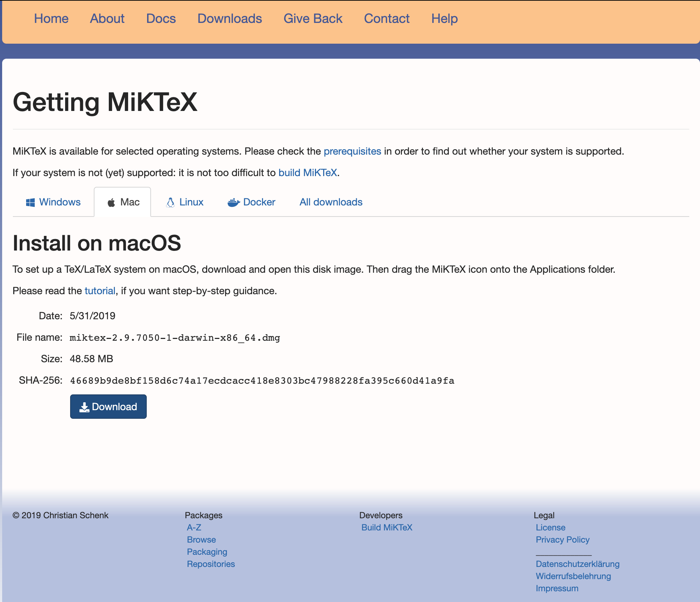The image size is (700, 602).
Task: Open the Help navigation link
Action: click(x=444, y=19)
